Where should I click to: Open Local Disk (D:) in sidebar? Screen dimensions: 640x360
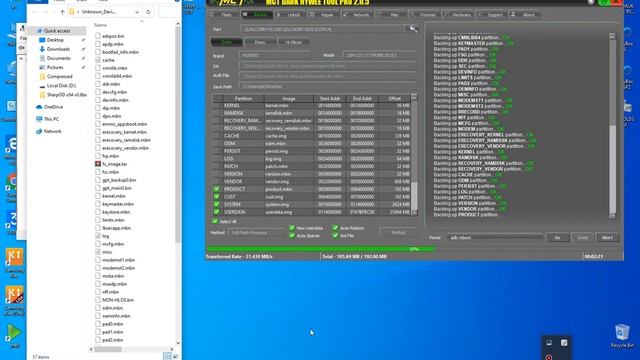(58, 86)
